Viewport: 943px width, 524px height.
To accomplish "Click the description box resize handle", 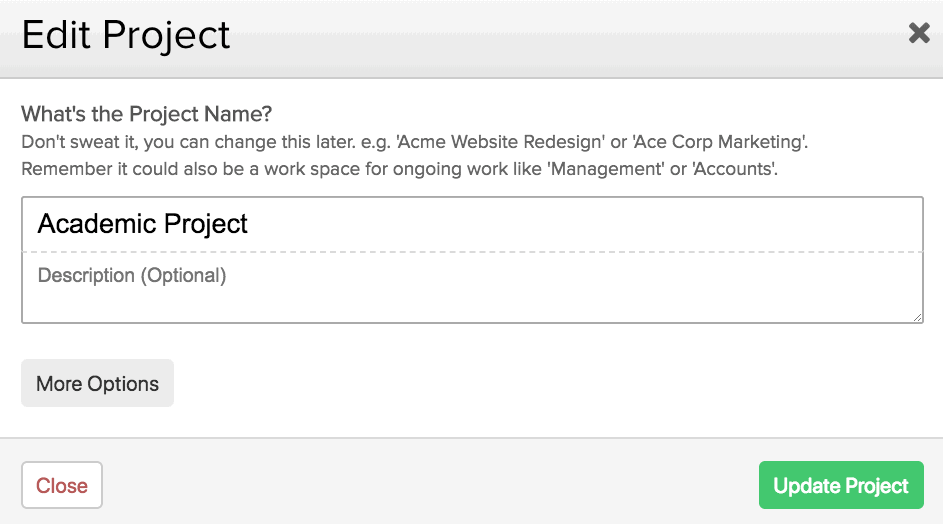I will click(917, 317).
